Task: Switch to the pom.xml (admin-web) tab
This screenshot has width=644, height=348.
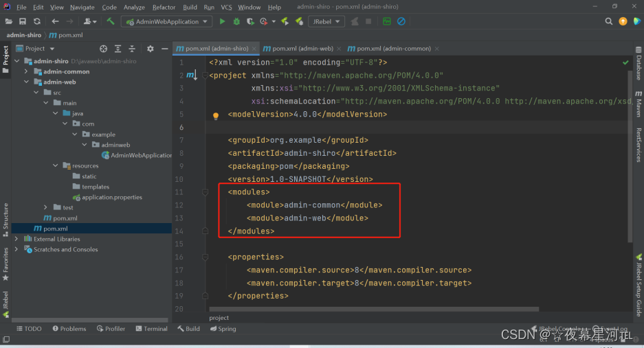Action: (302, 49)
